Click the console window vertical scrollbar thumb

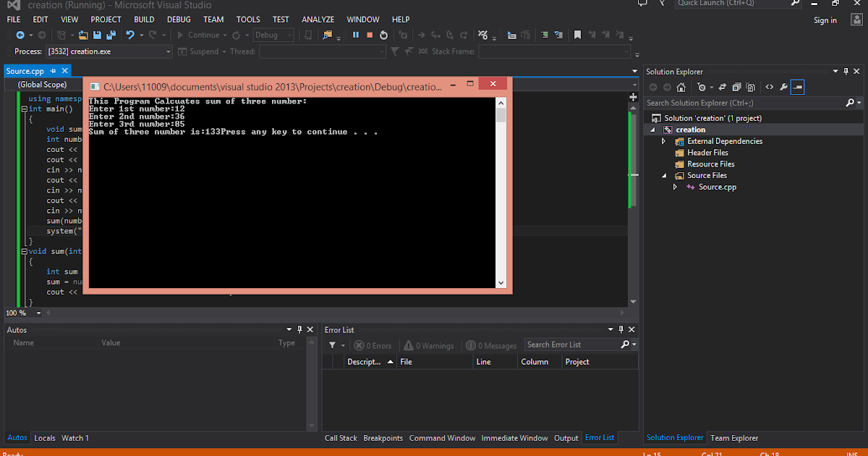[501, 115]
